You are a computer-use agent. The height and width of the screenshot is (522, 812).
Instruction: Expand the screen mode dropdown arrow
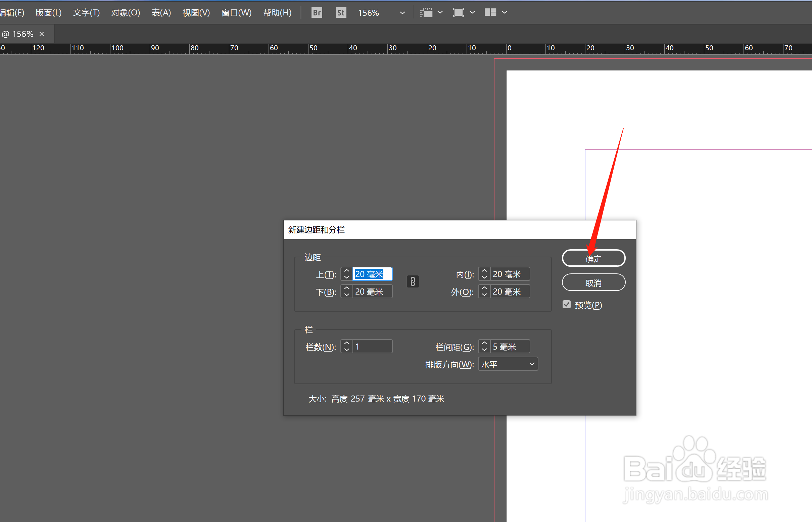[x=472, y=12]
